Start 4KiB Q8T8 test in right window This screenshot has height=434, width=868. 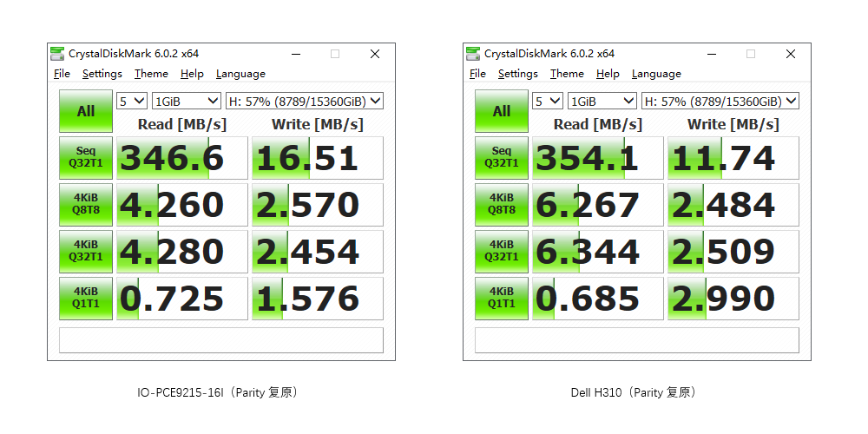502,205
